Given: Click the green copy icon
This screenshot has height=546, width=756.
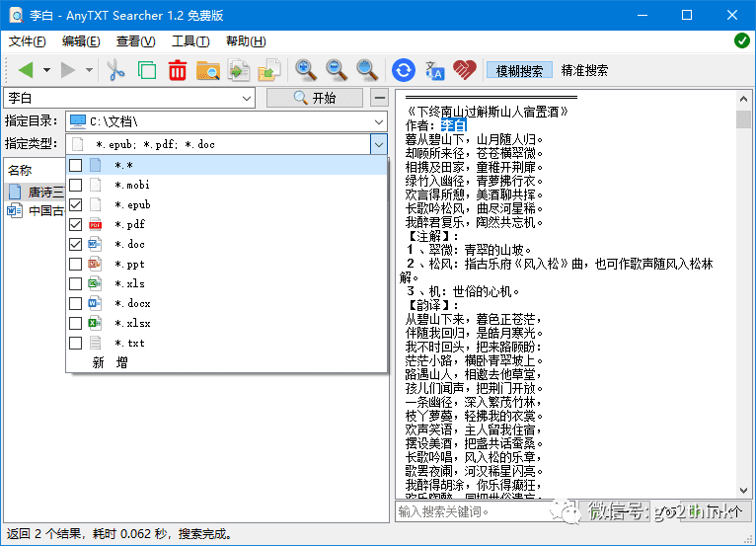Looking at the screenshot, I should pyautogui.click(x=147, y=70).
